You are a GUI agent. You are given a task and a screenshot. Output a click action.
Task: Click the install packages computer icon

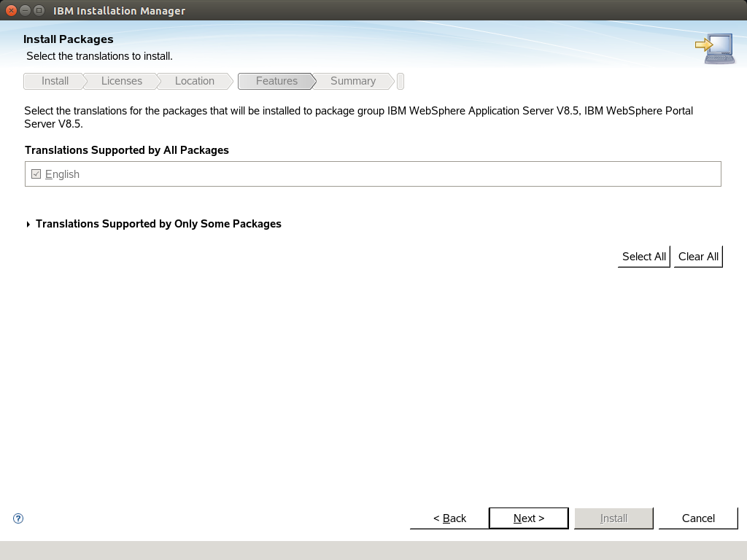pos(715,48)
